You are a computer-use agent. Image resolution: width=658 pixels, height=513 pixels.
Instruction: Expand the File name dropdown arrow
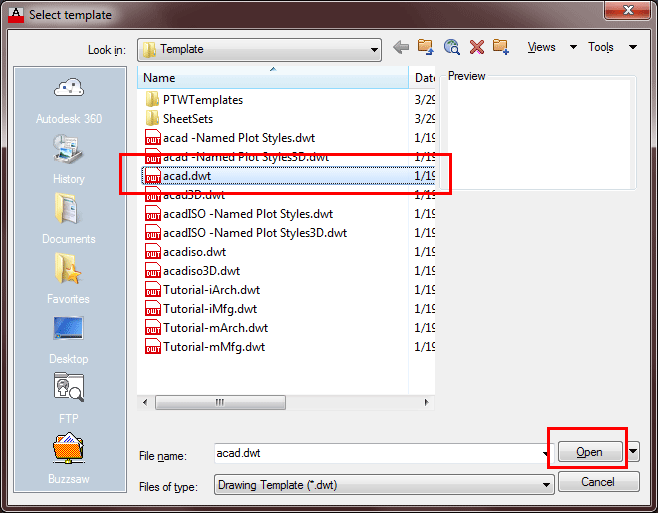(x=546, y=453)
